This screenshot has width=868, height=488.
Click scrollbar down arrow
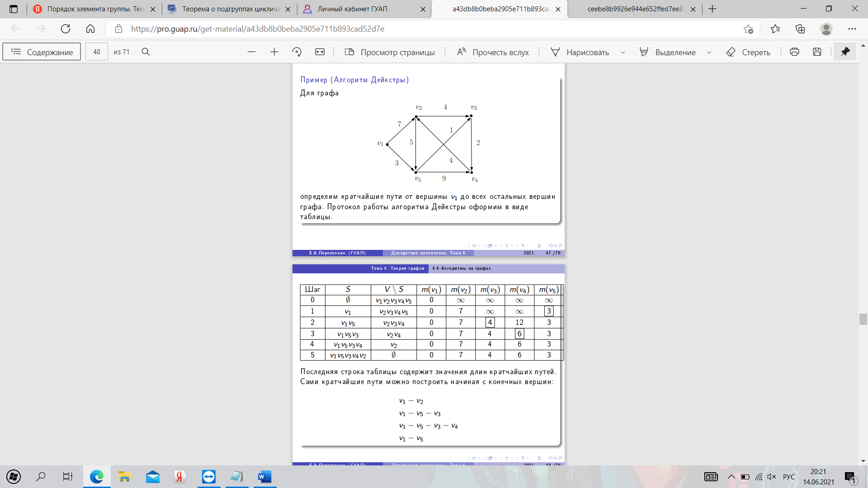863,461
